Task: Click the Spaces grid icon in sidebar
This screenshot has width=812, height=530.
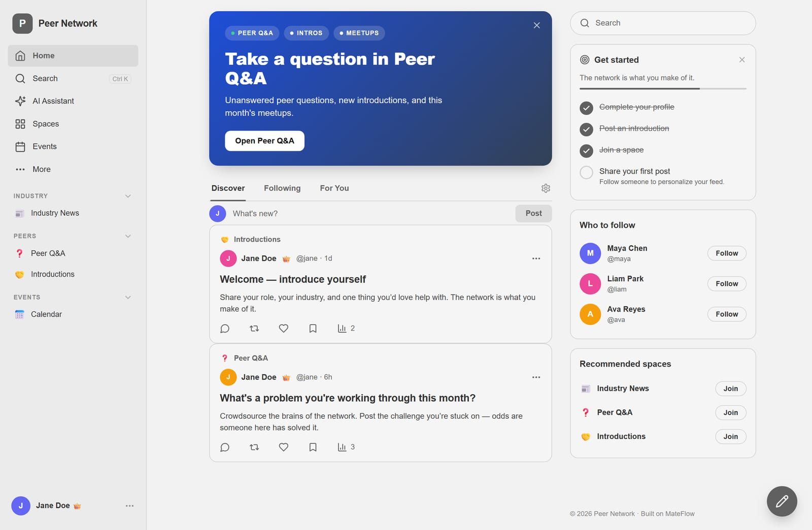Action: point(20,124)
